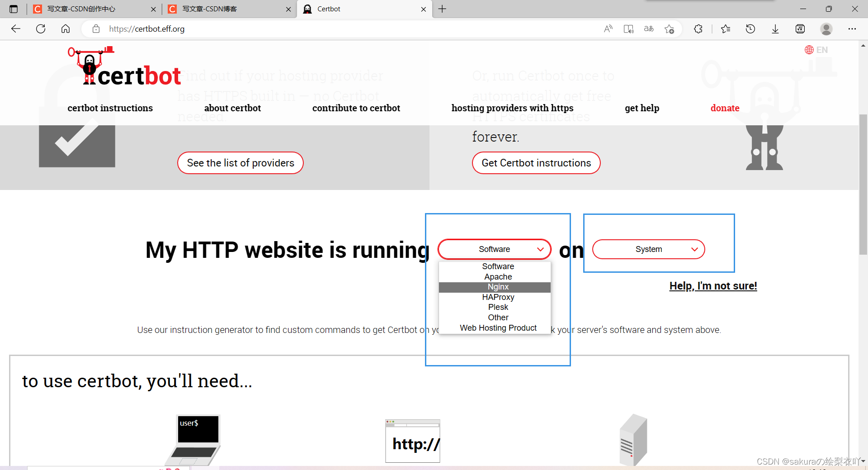Go back using the browser back arrow

click(16, 29)
